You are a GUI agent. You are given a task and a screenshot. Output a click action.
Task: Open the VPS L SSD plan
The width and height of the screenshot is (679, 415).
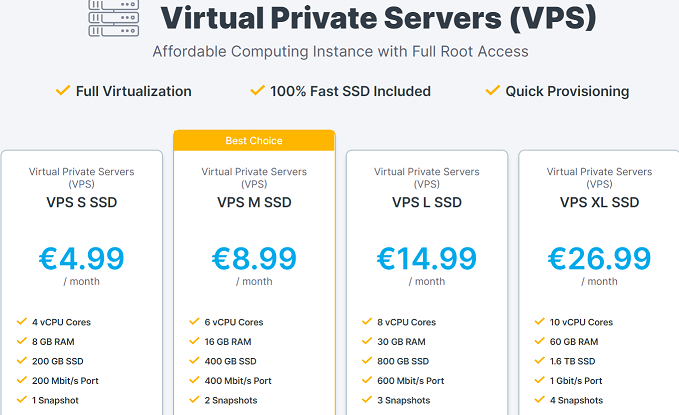[x=427, y=202]
